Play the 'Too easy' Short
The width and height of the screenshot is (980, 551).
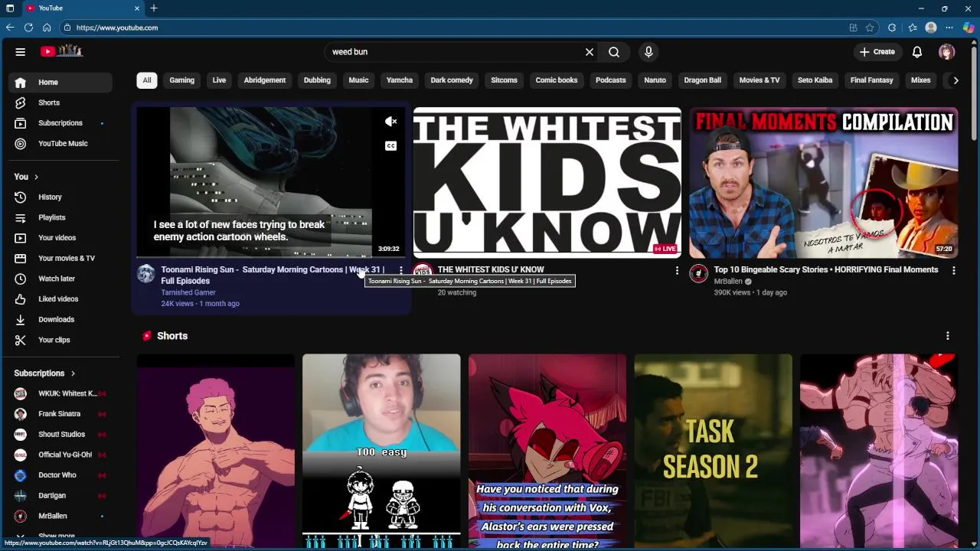(381, 452)
